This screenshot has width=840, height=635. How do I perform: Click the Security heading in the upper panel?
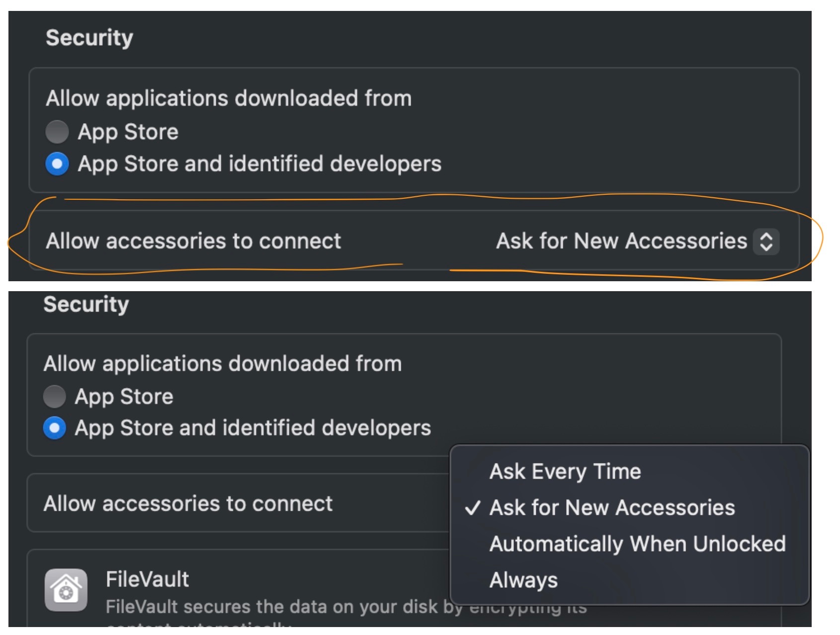(89, 38)
